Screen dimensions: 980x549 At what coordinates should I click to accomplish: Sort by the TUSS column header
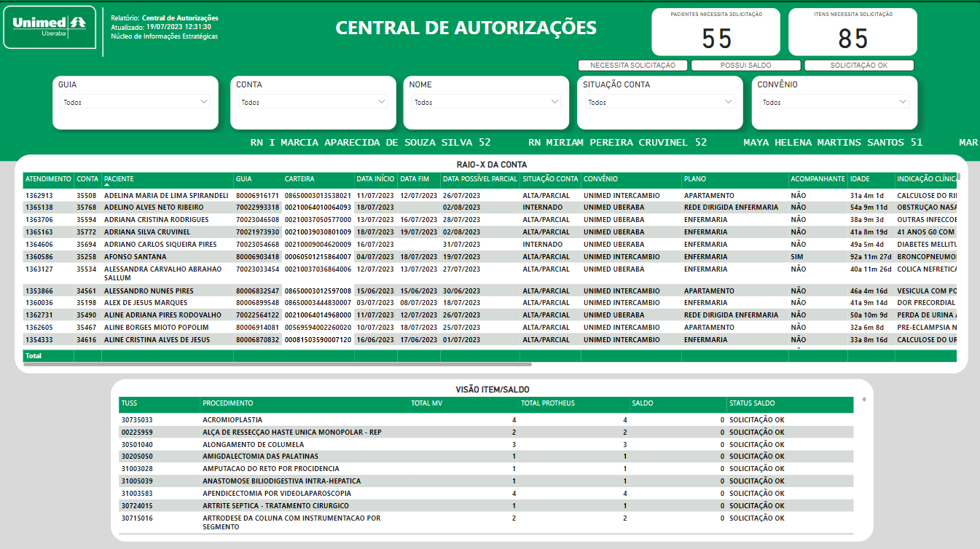[130, 403]
